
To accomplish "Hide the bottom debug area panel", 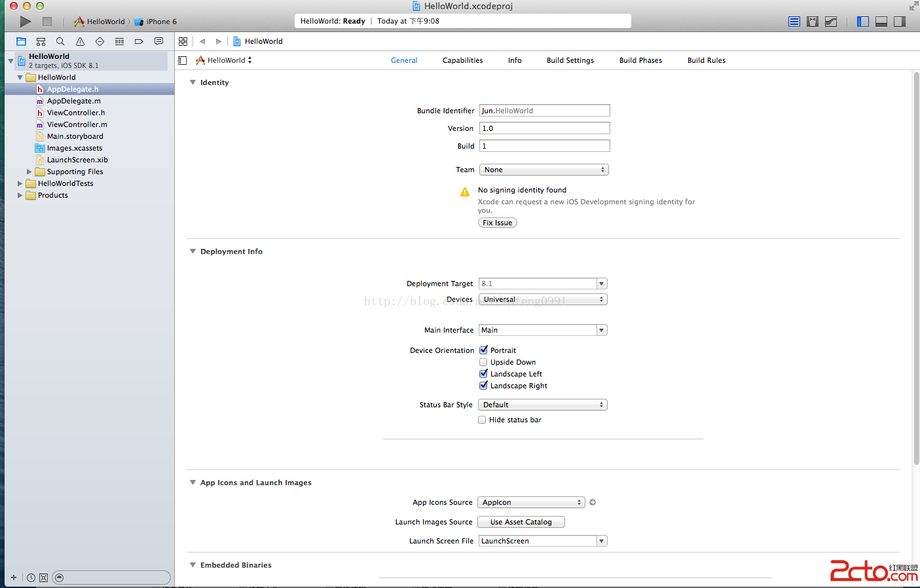I will click(881, 22).
